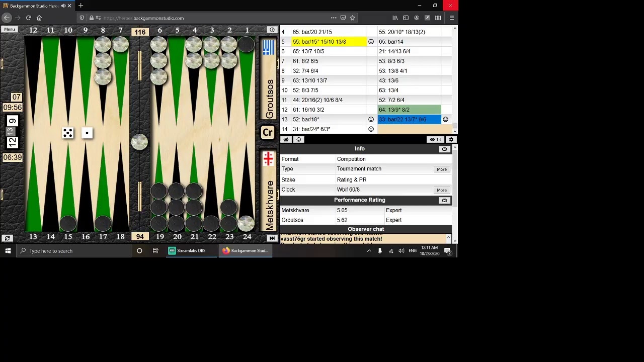
Task: Open the Firefox library icon
Action: (395, 18)
